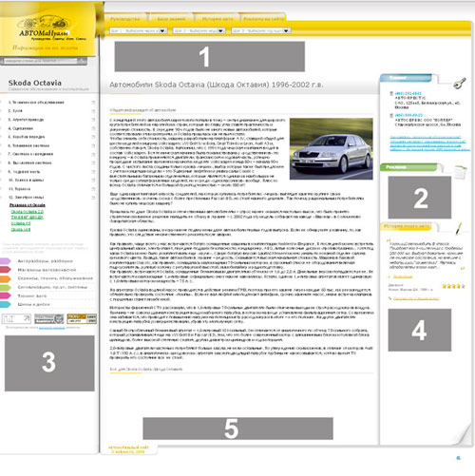Screen dimensions: 475x476
Task: Click the Skoda Octavia car photo
Action: [332, 149]
